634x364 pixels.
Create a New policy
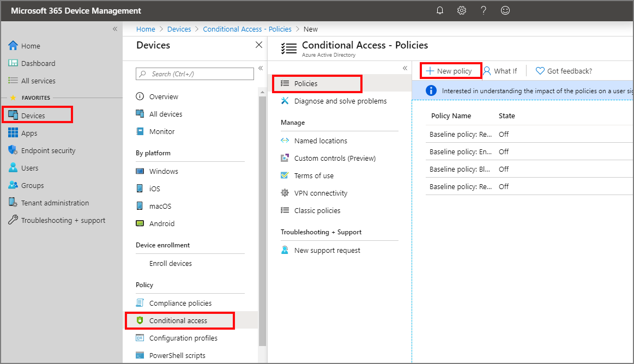[451, 71]
